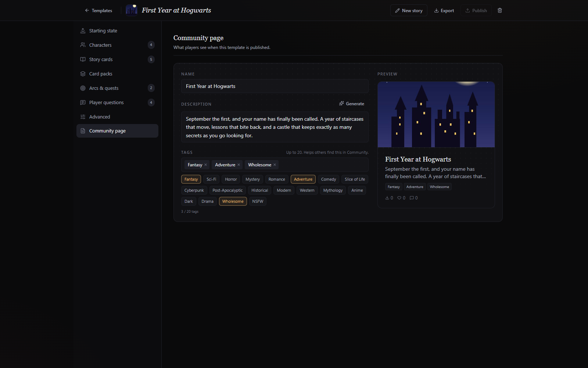The height and width of the screenshot is (368, 588).
Task: Toggle the Sci-Fi tag
Action: (x=211, y=179)
